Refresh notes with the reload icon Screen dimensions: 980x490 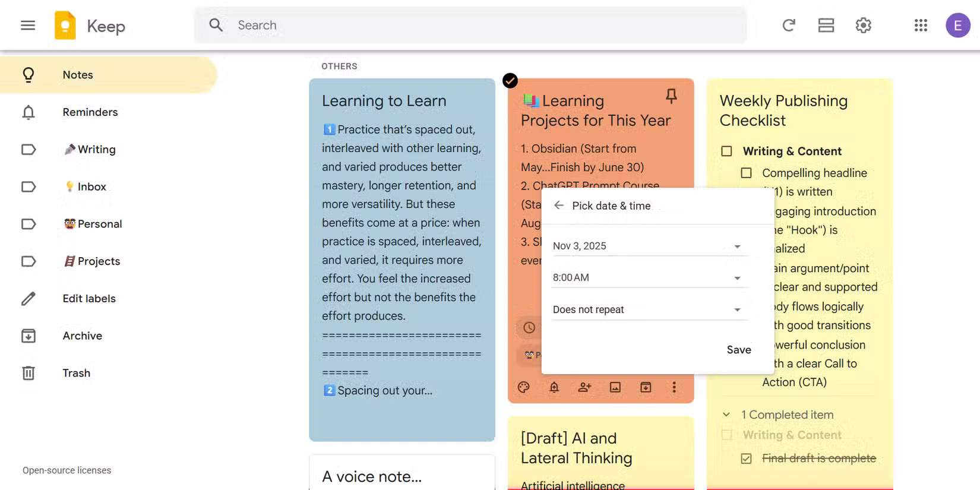[789, 26]
